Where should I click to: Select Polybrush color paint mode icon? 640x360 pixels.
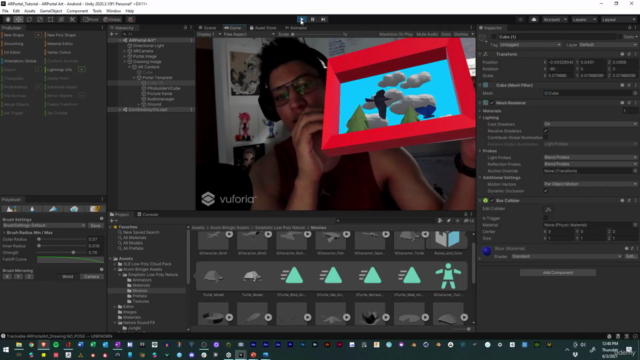pos(53,209)
